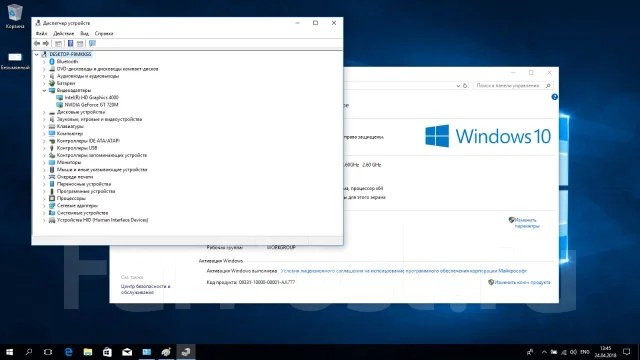Image resolution: width=640 pixels, height=360 pixels.
Task: Select Контроллеры USB category
Action: pos(77,148)
